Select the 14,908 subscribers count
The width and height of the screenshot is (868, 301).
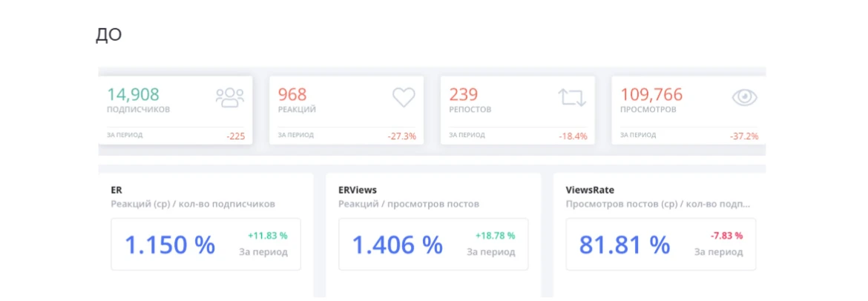point(133,94)
